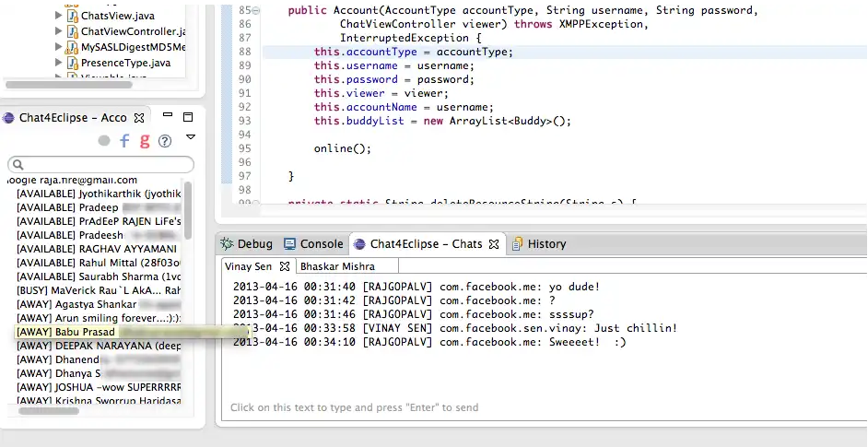The width and height of the screenshot is (868, 447).
Task: Select ChatViewController.java file icon
Action: pyautogui.click(x=72, y=31)
